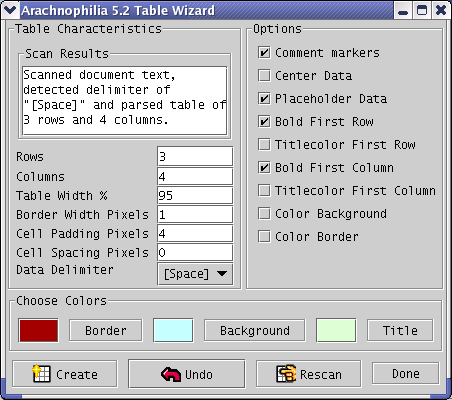Disable the Comment markers checkbox
The image size is (452, 400).
(x=264, y=53)
